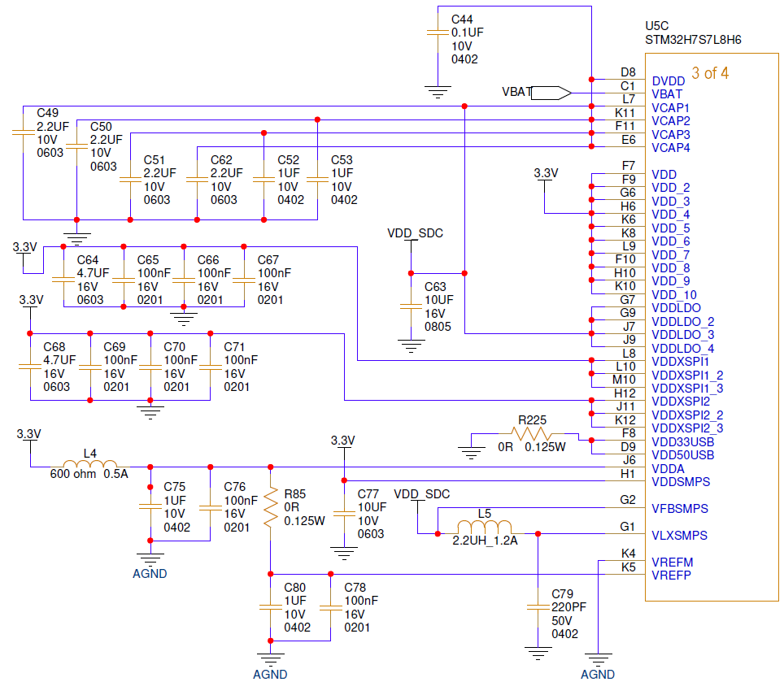Select capacitor C79 symbol
This screenshot has width=784, height=682.
coord(538,607)
